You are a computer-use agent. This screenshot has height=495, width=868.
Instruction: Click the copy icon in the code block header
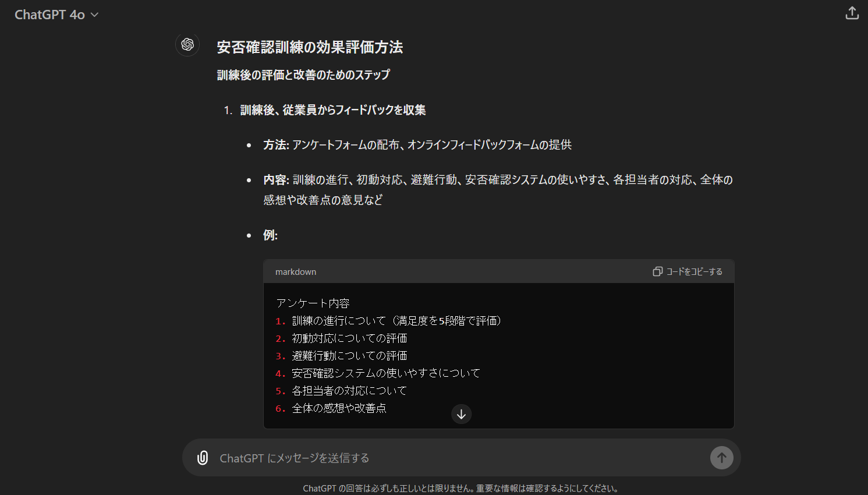658,271
